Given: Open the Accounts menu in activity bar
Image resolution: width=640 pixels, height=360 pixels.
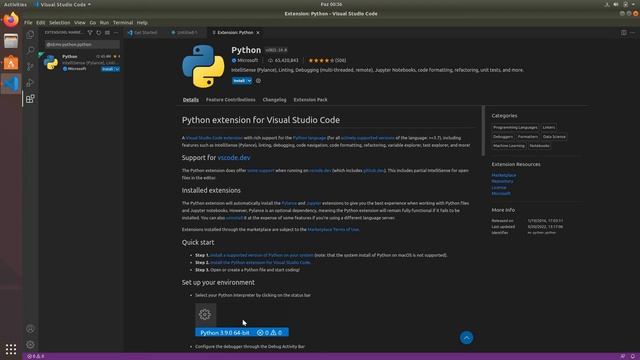Looking at the screenshot, I should 30,329.
